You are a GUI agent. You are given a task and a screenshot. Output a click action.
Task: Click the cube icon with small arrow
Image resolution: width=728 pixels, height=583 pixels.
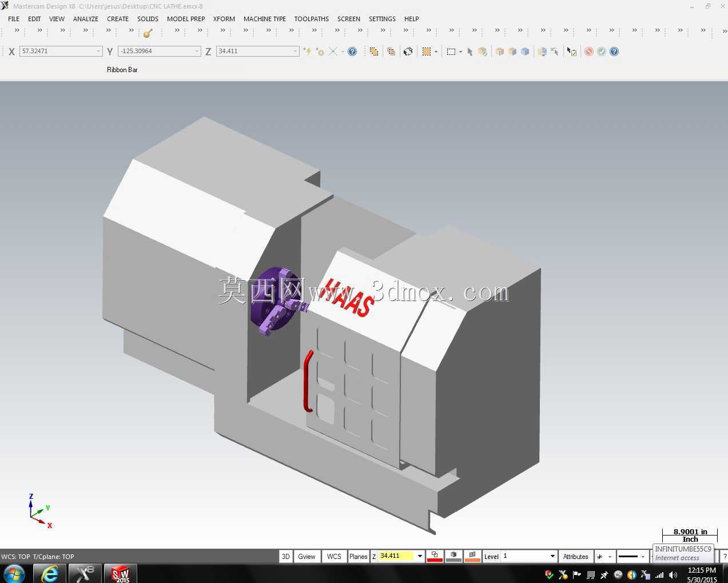pyautogui.click(x=542, y=51)
